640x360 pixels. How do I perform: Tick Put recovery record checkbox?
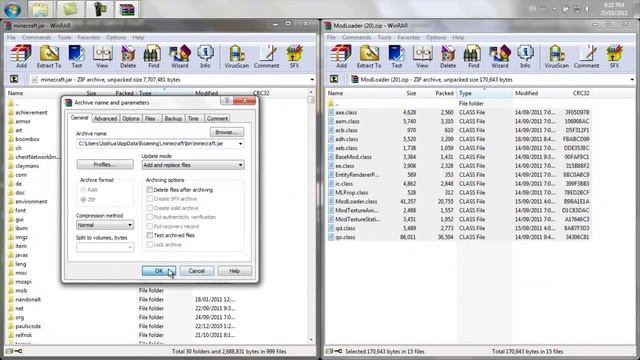[150, 226]
